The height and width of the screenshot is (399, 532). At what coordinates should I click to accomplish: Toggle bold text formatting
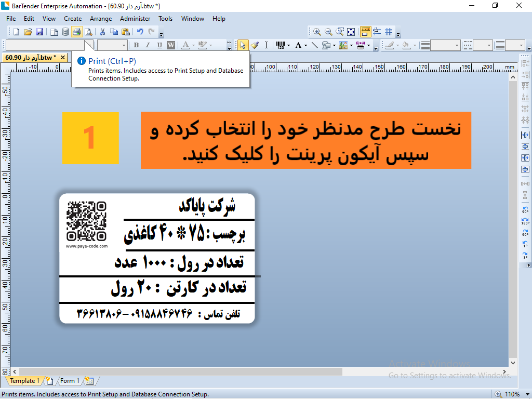point(137,45)
